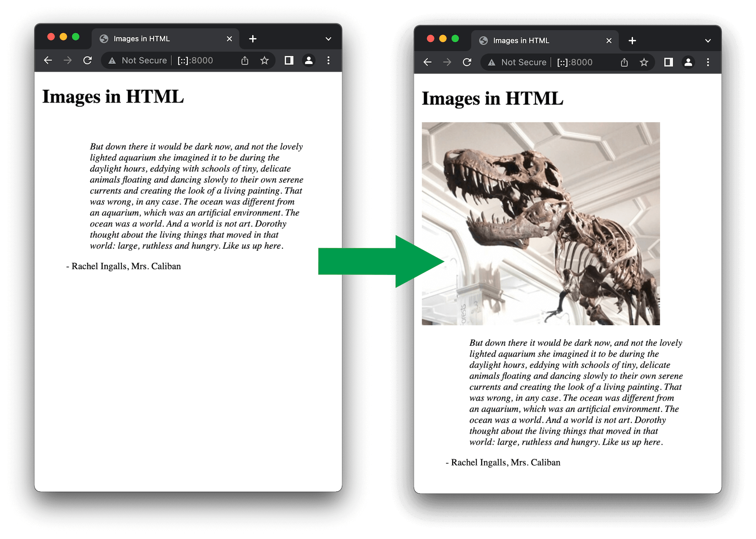This screenshot has height=539, width=756.
Task: Open the sidebar panel icon in the left toolbar
Action: pyautogui.click(x=289, y=60)
